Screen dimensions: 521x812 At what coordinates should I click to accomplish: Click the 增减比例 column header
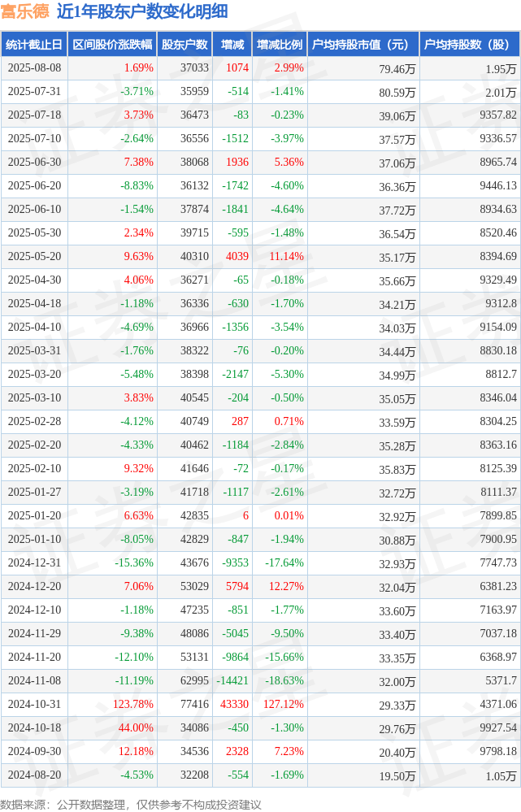click(x=280, y=45)
